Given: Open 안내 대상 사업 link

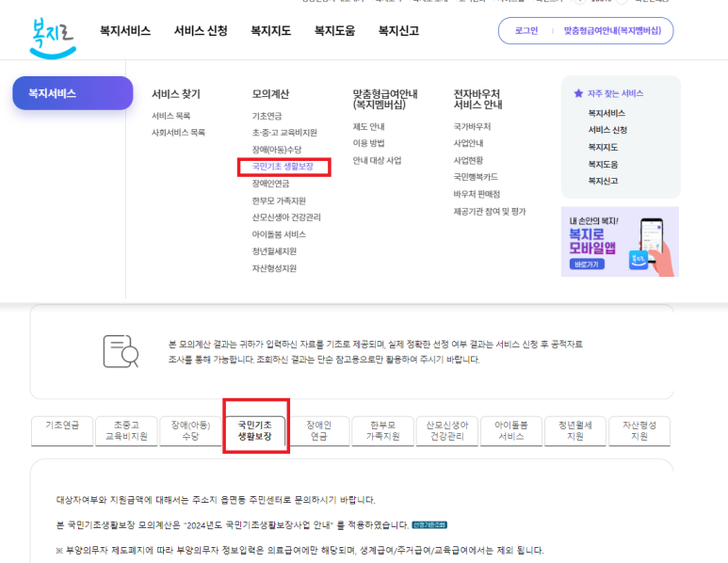Looking at the screenshot, I should [x=377, y=160].
